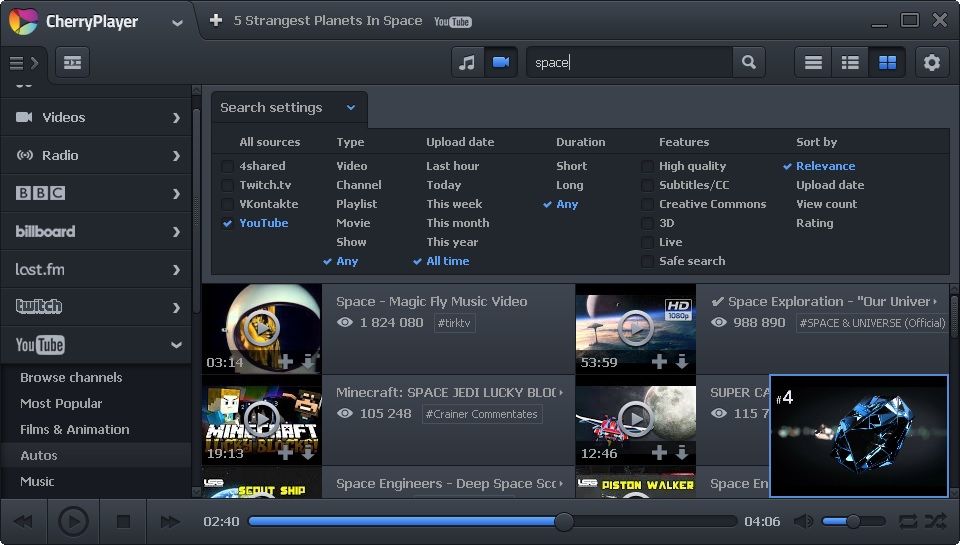Toggle the repeat playback icon
960x545 pixels.
[908, 521]
